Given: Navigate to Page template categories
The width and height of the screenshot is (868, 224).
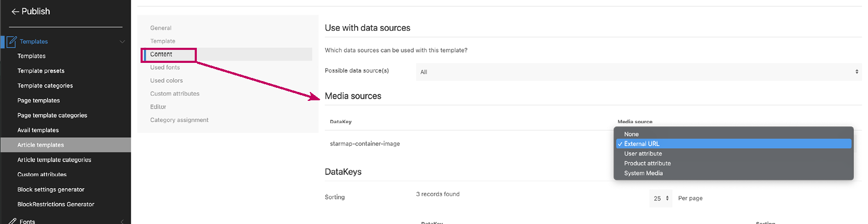Looking at the screenshot, I should point(52,115).
